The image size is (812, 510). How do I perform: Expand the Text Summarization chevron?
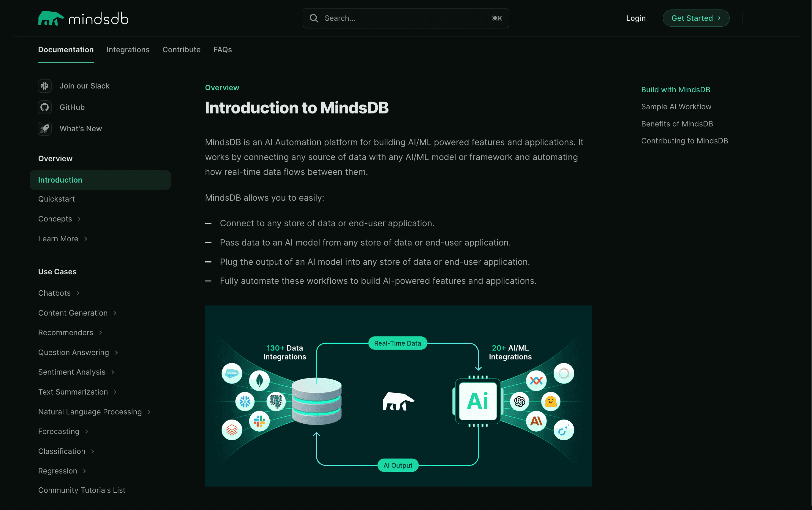[x=115, y=392]
